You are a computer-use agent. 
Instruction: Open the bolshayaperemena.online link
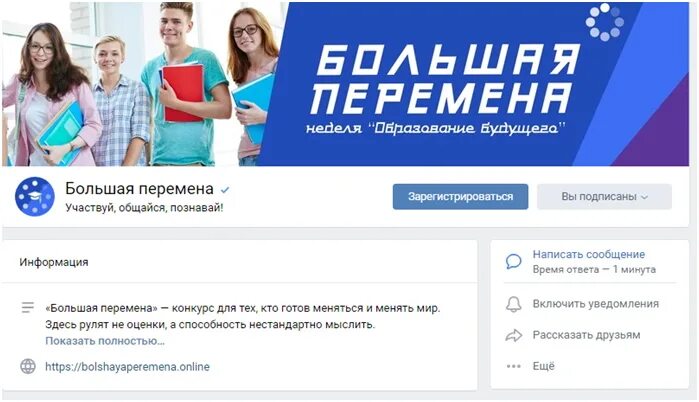pos(127,367)
